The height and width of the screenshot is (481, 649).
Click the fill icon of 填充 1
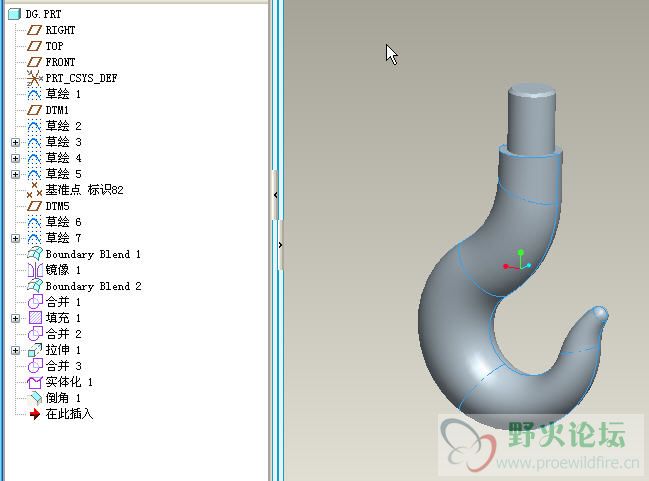35,318
